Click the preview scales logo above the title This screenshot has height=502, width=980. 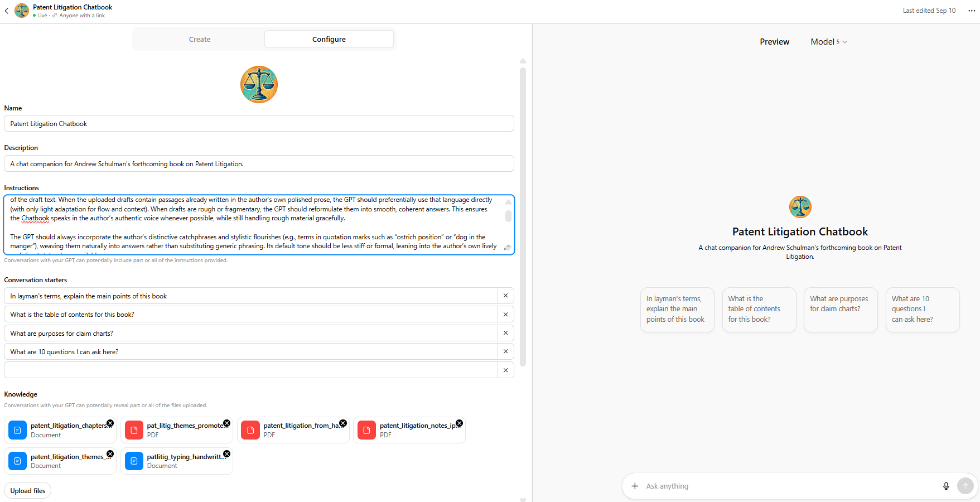(800, 207)
